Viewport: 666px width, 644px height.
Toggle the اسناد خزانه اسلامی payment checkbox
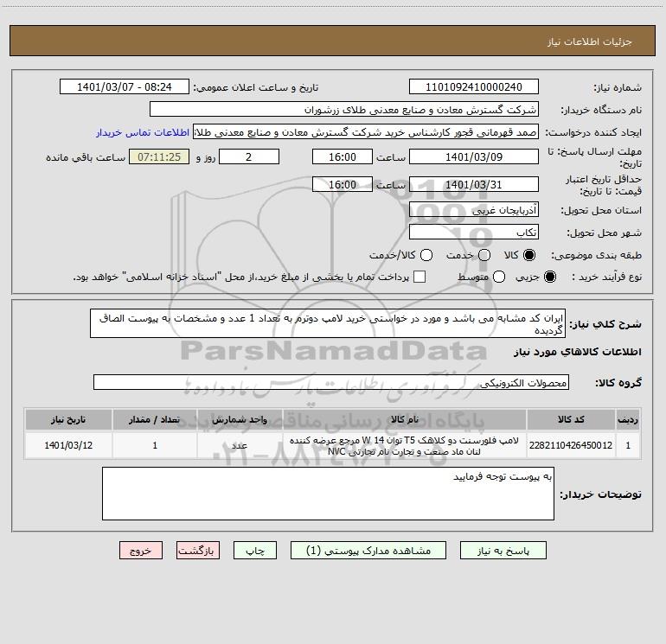point(419,277)
